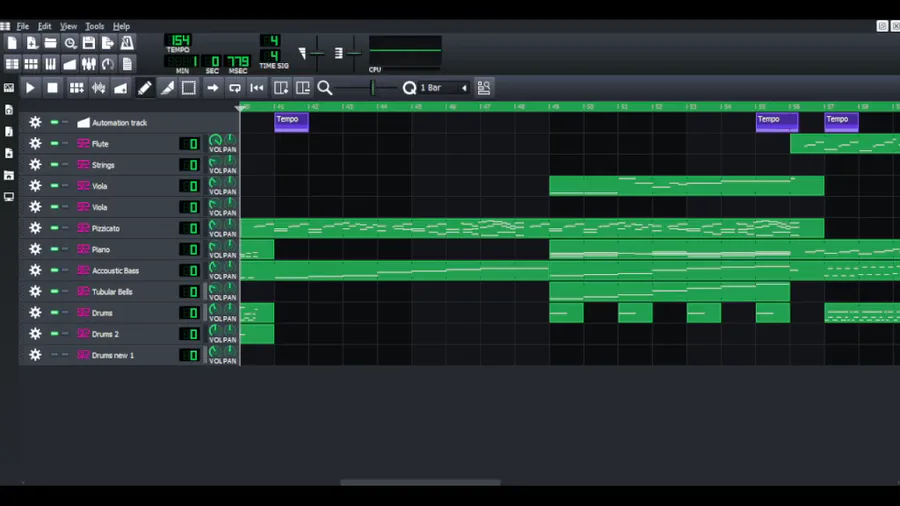This screenshot has height=506, width=900.
Task: Select the Draw mode pencil
Action: click(145, 88)
